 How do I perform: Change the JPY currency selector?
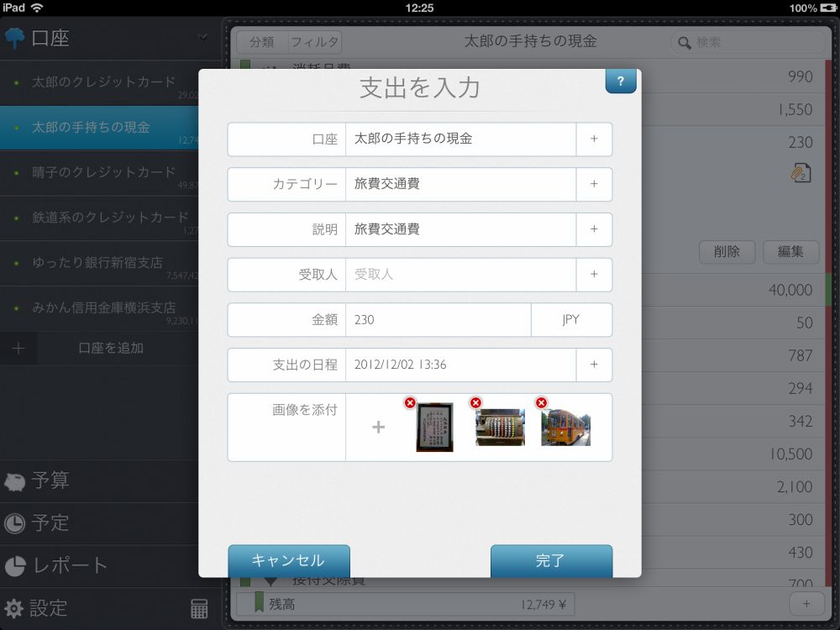[x=571, y=319]
